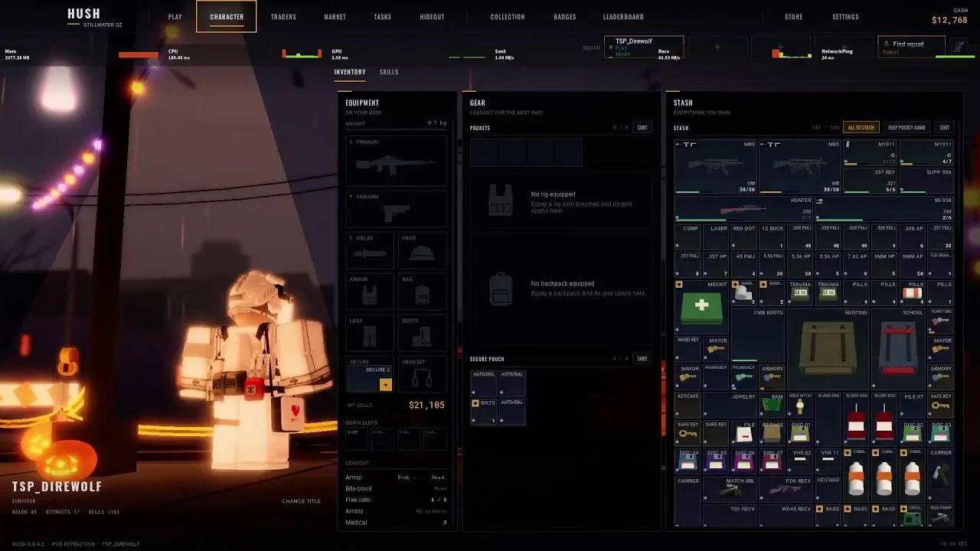Click the $12,768 cash balance
The height and width of the screenshot is (551, 980).
coord(949,21)
